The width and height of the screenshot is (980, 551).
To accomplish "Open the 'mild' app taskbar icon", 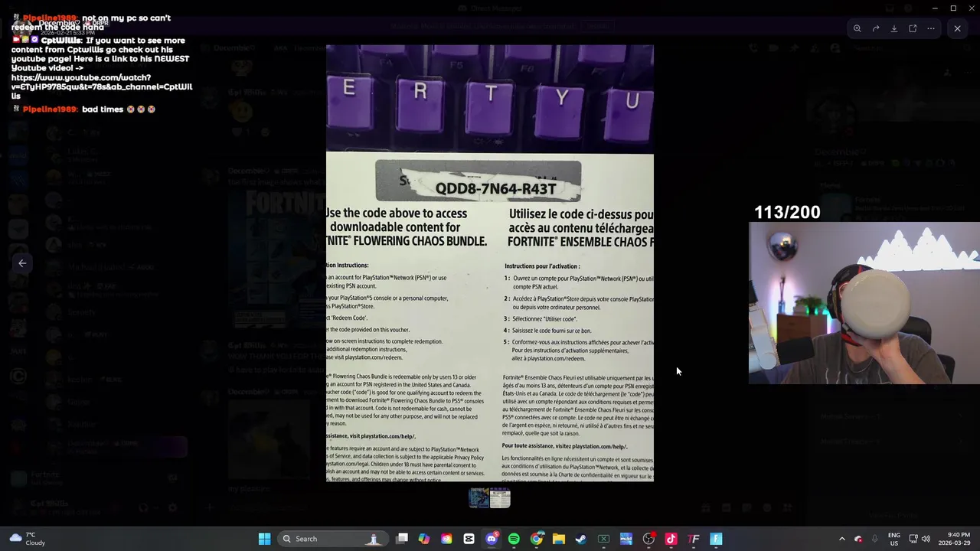I will tap(626, 539).
